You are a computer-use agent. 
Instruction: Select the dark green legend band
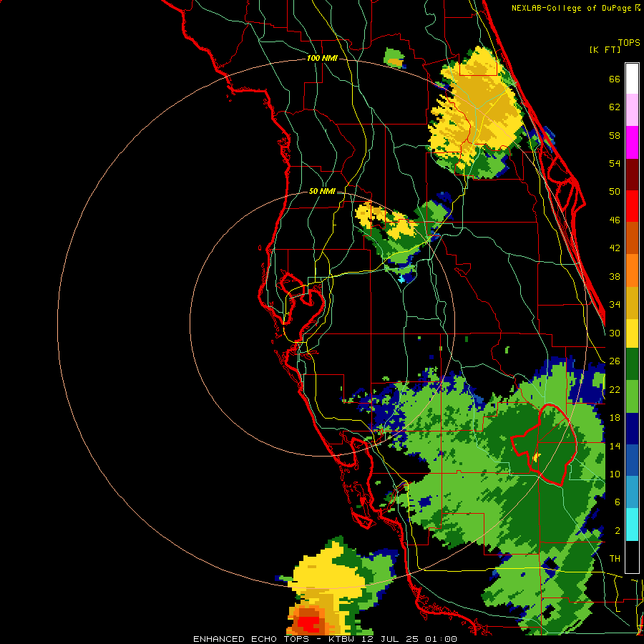coord(632,364)
